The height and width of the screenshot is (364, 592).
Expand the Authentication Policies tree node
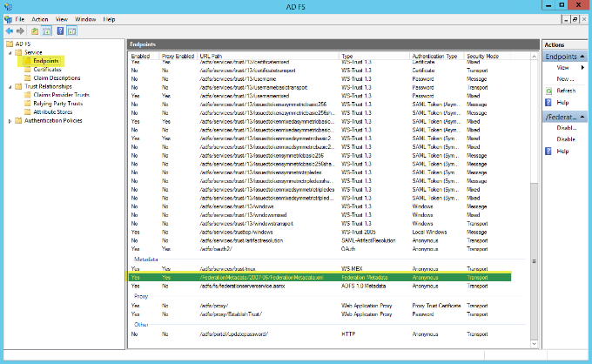(9, 120)
